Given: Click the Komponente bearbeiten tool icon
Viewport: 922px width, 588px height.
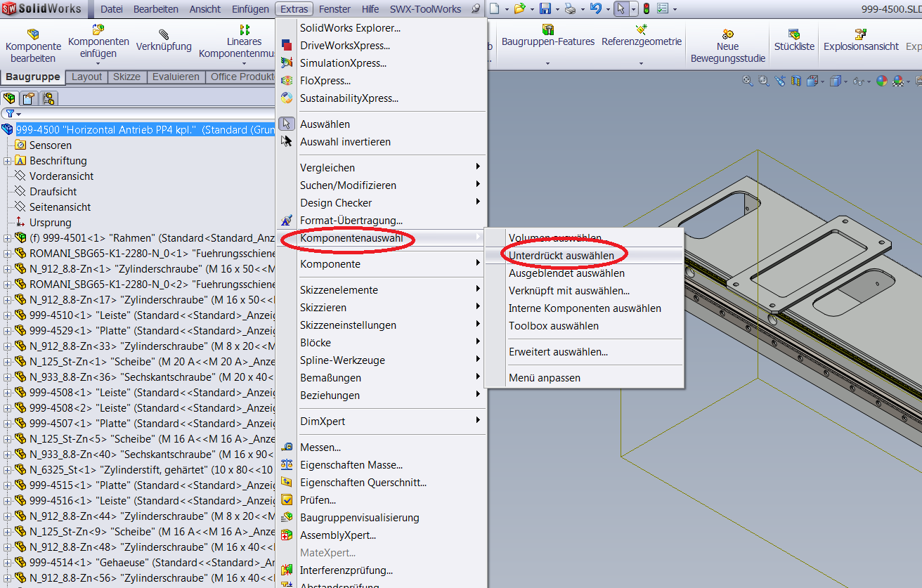Looking at the screenshot, I should coord(33,34).
